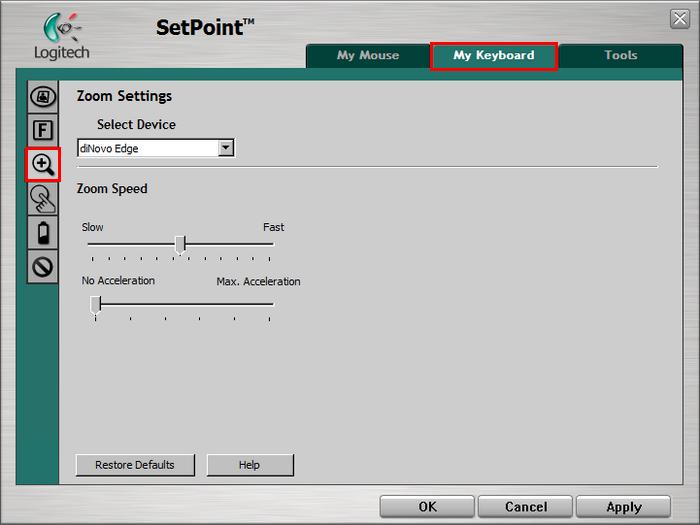The height and width of the screenshot is (525, 700).
Task: Switch to the My Mouse tab
Action: point(368,55)
